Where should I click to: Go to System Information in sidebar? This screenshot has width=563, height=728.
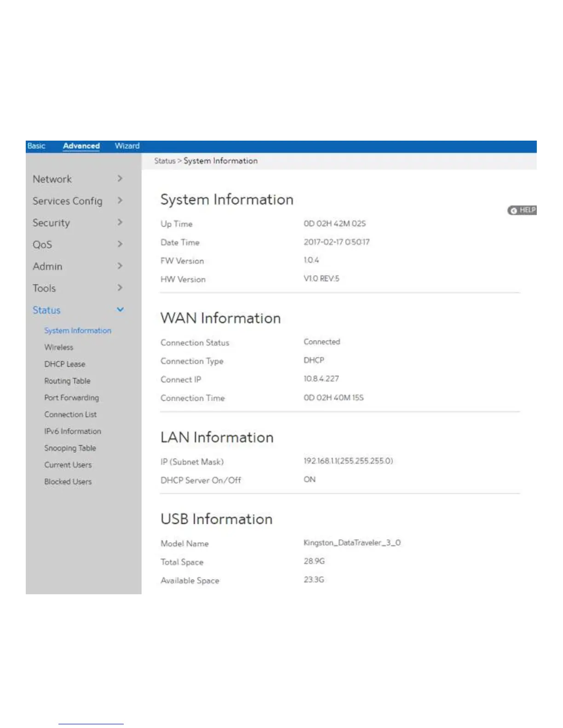[x=78, y=330]
